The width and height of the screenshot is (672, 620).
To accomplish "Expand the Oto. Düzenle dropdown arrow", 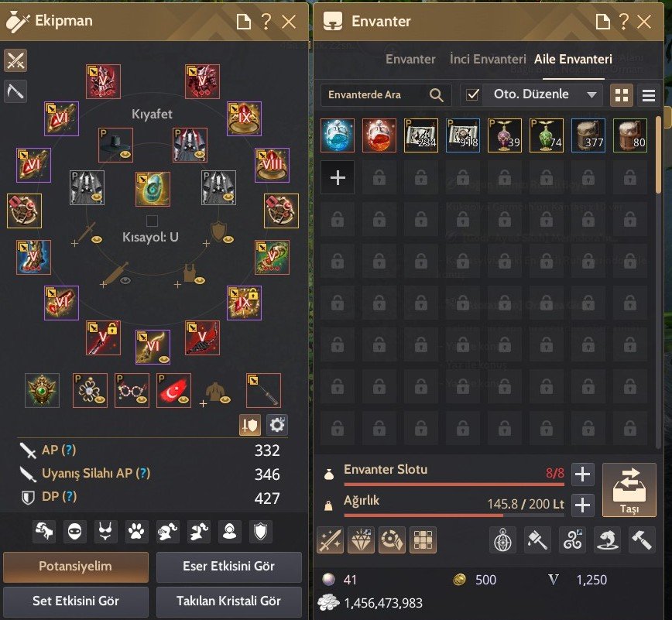I will [591, 94].
